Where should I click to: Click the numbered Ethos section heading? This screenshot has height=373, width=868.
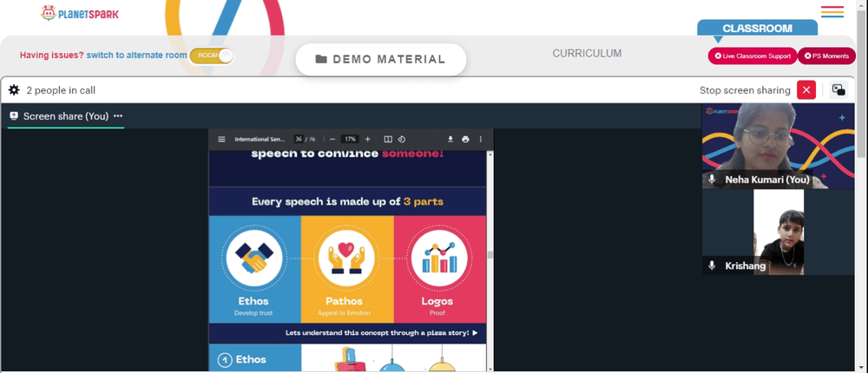tap(244, 360)
